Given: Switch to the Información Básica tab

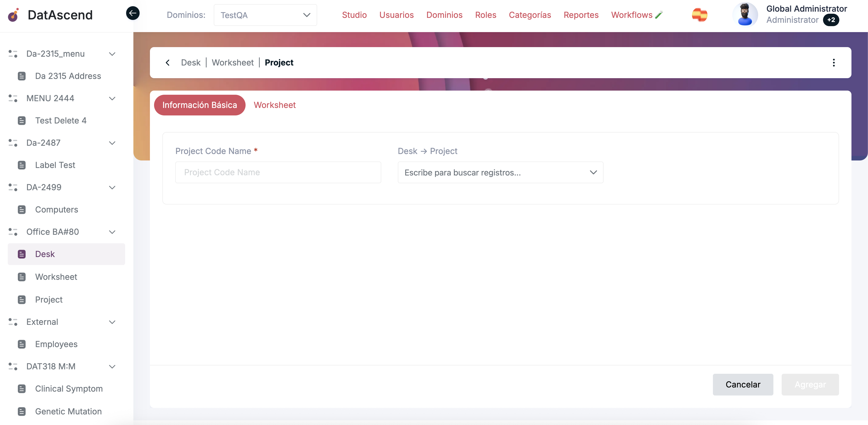Looking at the screenshot, I should coord(200,105).
